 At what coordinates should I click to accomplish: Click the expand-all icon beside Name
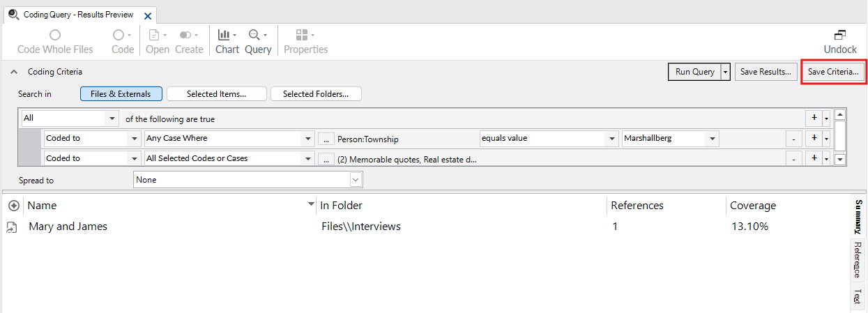[13, 206]
